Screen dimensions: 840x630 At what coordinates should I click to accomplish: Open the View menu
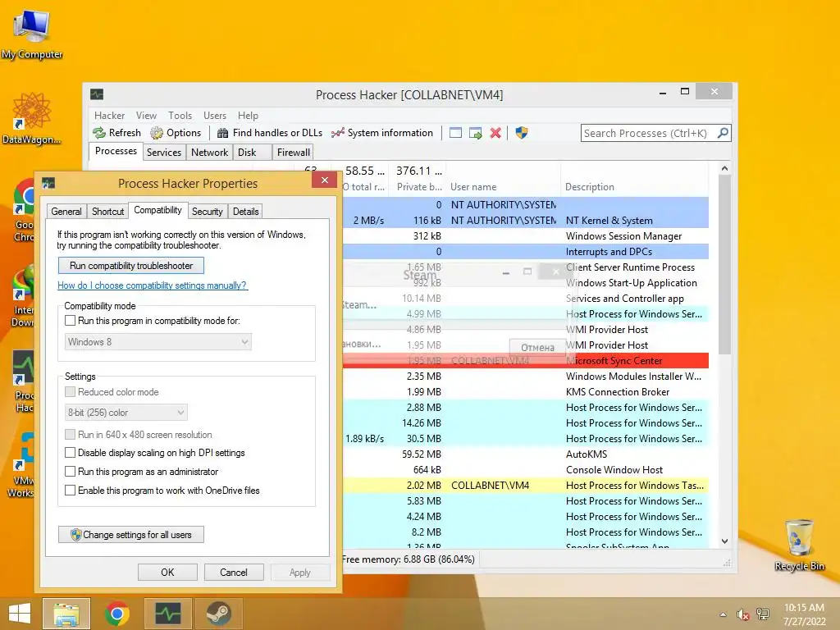(146, 116)
